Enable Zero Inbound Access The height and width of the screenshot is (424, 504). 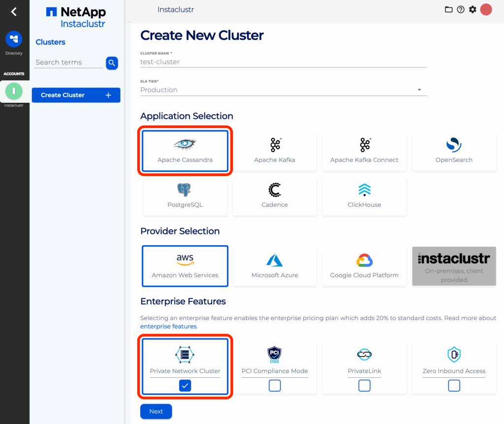coord(454,386)
